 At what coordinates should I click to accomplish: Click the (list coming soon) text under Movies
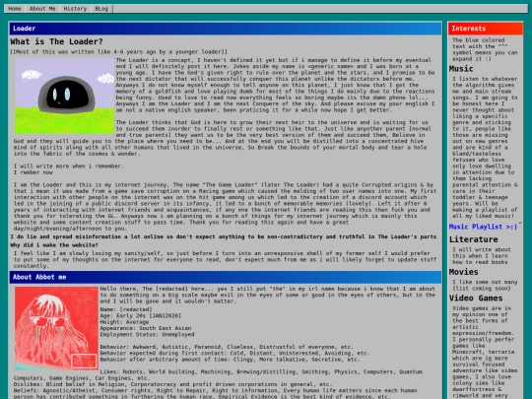coord(482,289)
